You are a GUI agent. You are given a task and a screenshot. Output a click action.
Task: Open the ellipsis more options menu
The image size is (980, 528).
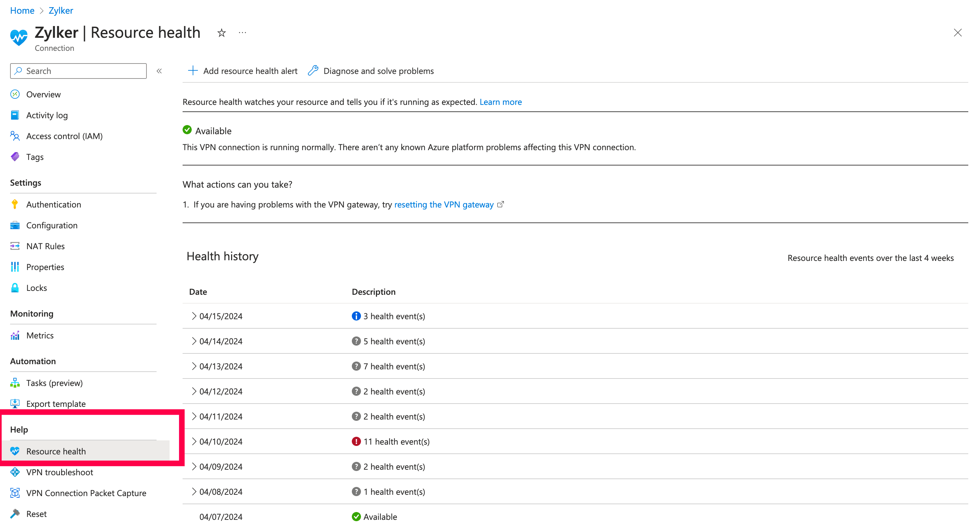[x=242, y=33]
